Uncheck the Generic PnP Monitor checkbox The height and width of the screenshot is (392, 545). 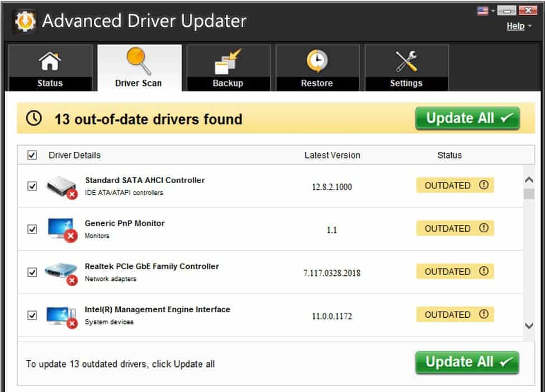point(32,229)
